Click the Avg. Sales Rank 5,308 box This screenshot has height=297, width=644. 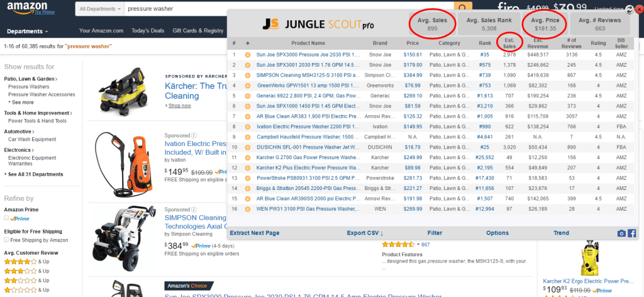489,24
